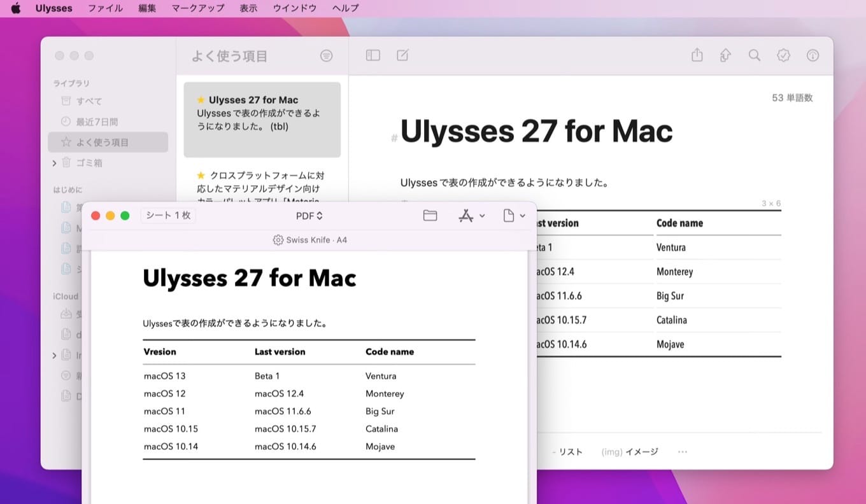866x504 pixels.
Task: Open the export style chevron dropdown
Action: pos(482,216)
